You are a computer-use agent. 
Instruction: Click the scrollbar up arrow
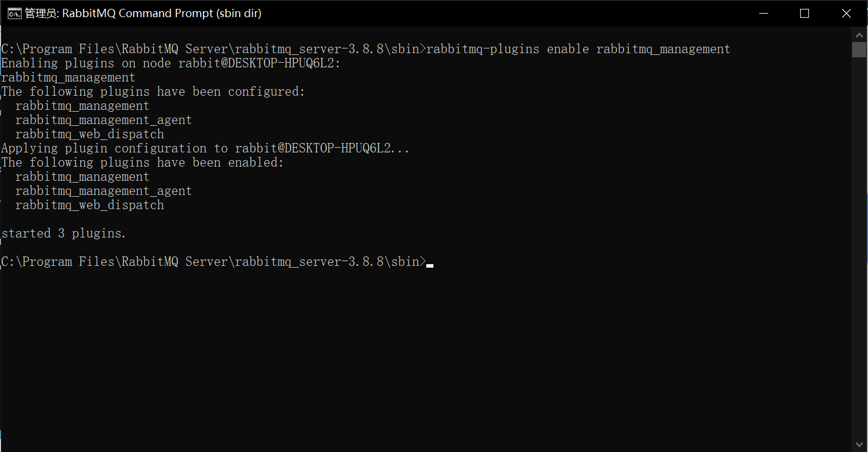point(859,34)
